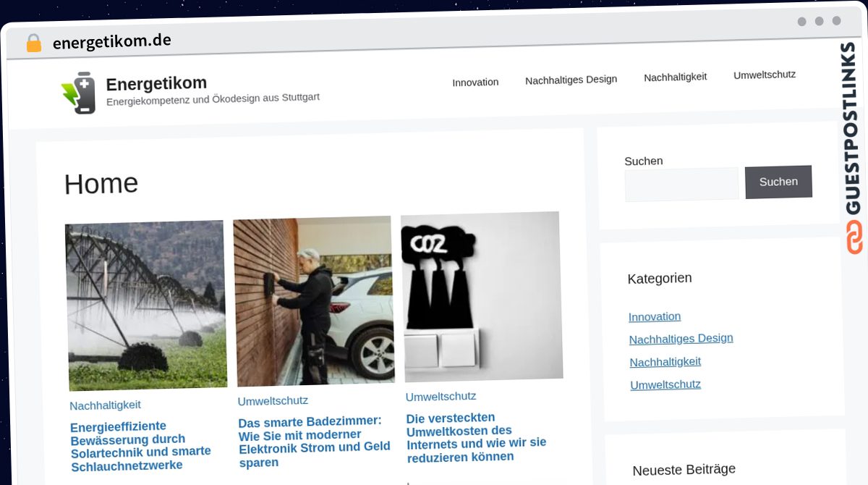
Task: Click the dark Suchen search button
Action: 778,182
